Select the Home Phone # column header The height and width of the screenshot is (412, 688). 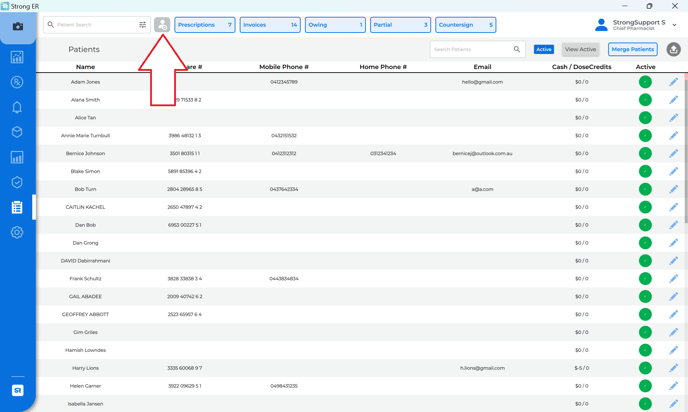pos(383,67)
